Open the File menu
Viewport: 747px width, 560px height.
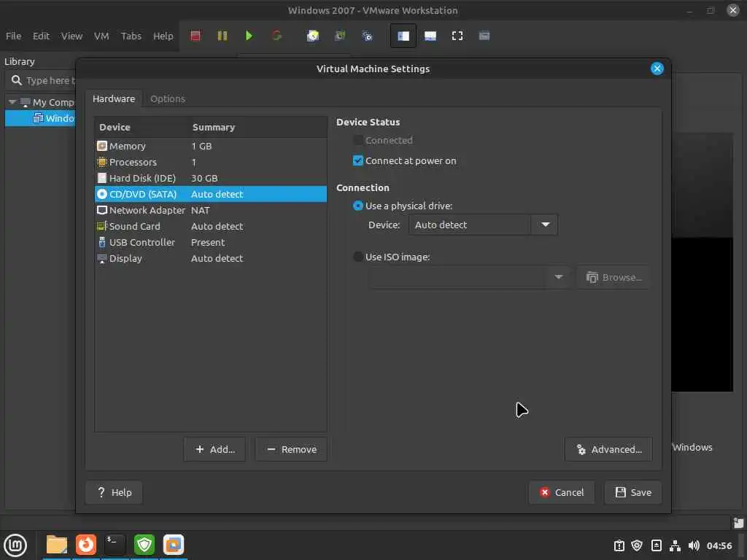pyautogui.click(x=13, y=36)
